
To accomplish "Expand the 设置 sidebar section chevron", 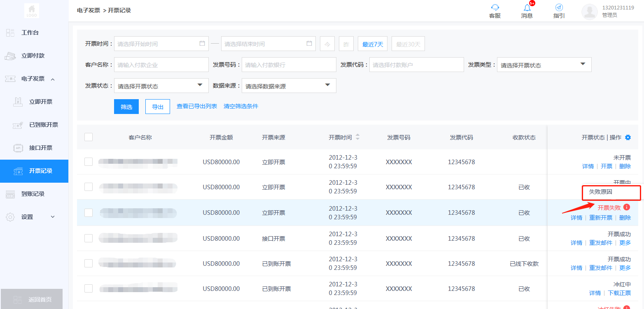I will pyautogui.click(x=53, y=217).
